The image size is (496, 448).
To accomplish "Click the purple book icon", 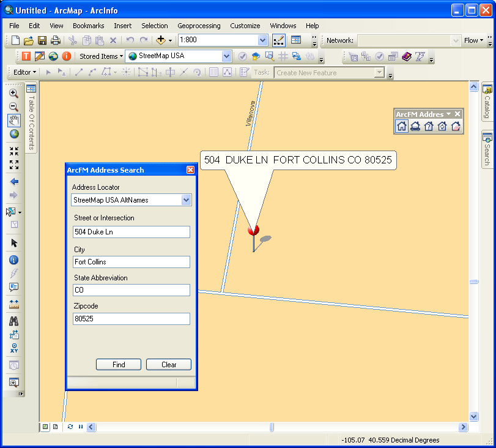I will (407, 57).
